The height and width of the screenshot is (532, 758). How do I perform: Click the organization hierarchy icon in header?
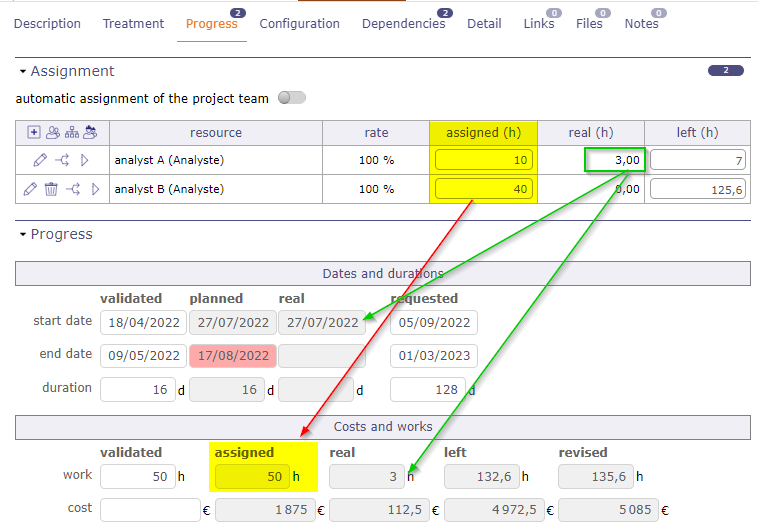click(x=72, y=132)
